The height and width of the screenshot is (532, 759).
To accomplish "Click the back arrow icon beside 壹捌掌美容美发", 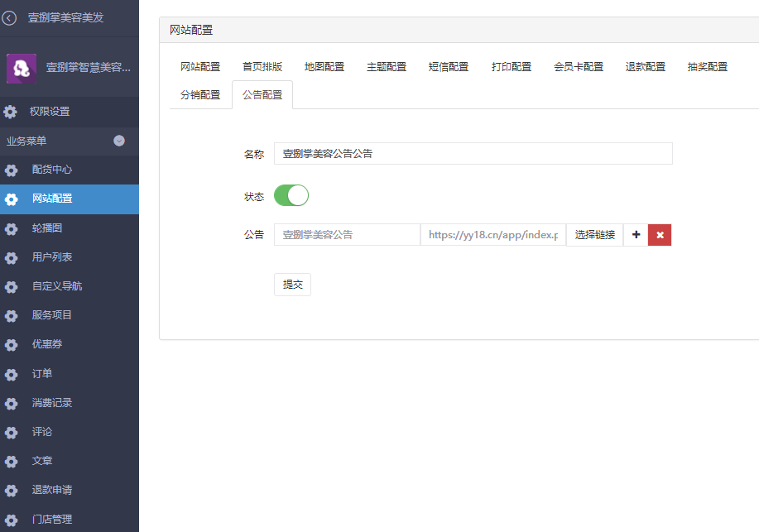I will [9, 18].
